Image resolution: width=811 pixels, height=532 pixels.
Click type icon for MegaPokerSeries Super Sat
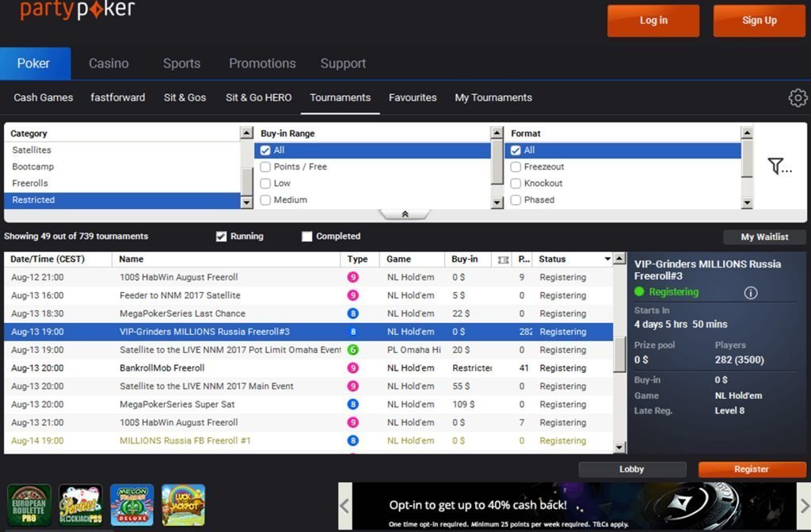[x=352, y=405]
